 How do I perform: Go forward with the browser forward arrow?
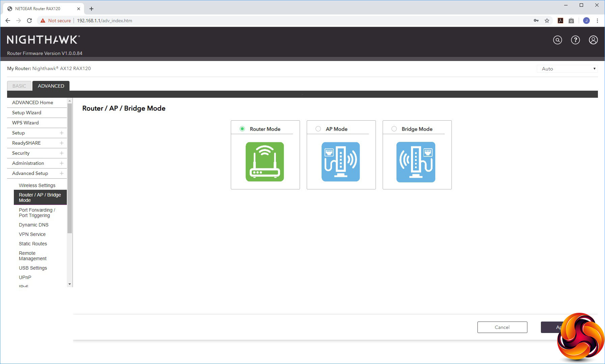coord(19,21)
